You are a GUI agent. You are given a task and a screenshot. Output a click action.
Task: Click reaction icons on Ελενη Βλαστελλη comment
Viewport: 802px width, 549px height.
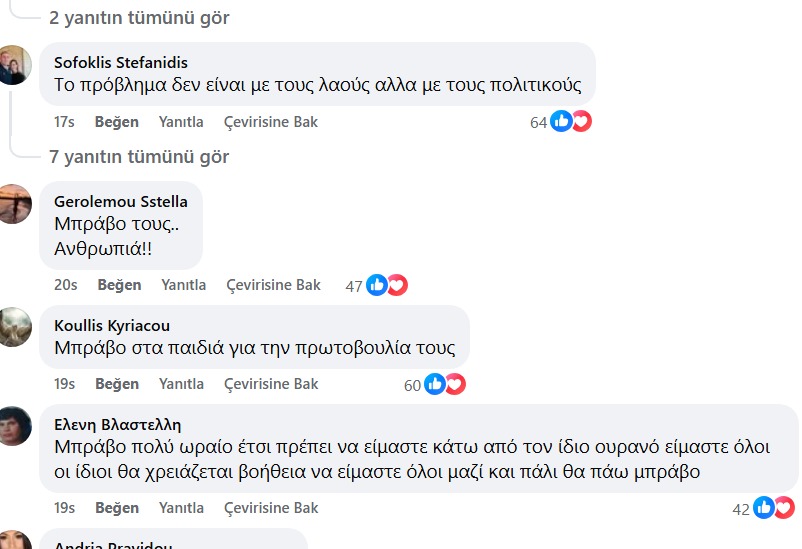(x=773, y=508)
